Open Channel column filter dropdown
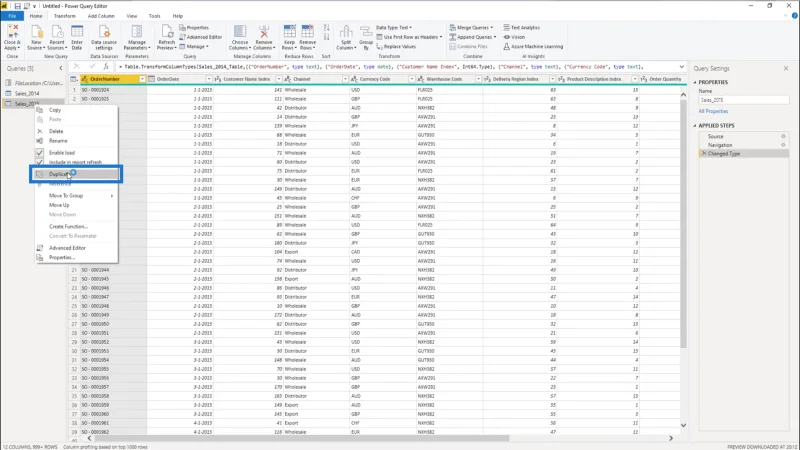Screen dimensions: 800x450 (345, 79)
